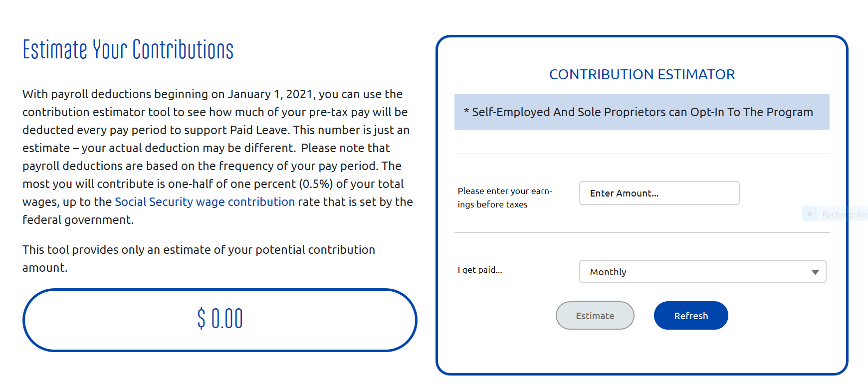Select the 0.00 estimated contribution amount
Screen dimensions: 868x387
click(227, 319)
